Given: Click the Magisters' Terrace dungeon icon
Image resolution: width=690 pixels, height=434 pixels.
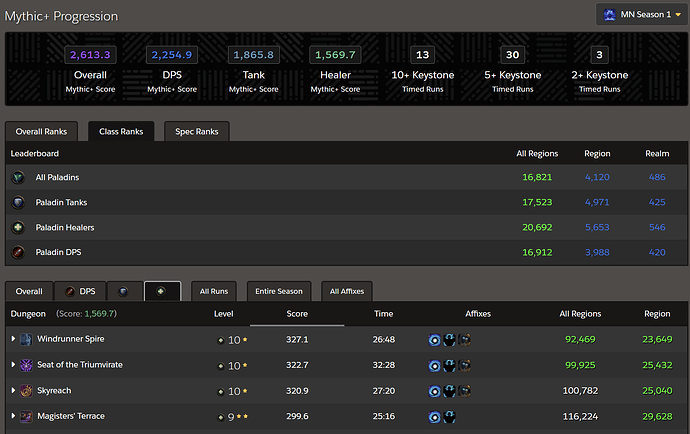Looking at the screenshot, I should [26, 416].
